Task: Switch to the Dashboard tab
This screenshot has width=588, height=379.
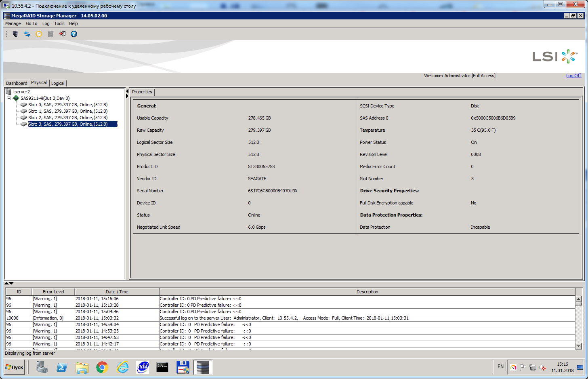Action: (x=17, y=83)
